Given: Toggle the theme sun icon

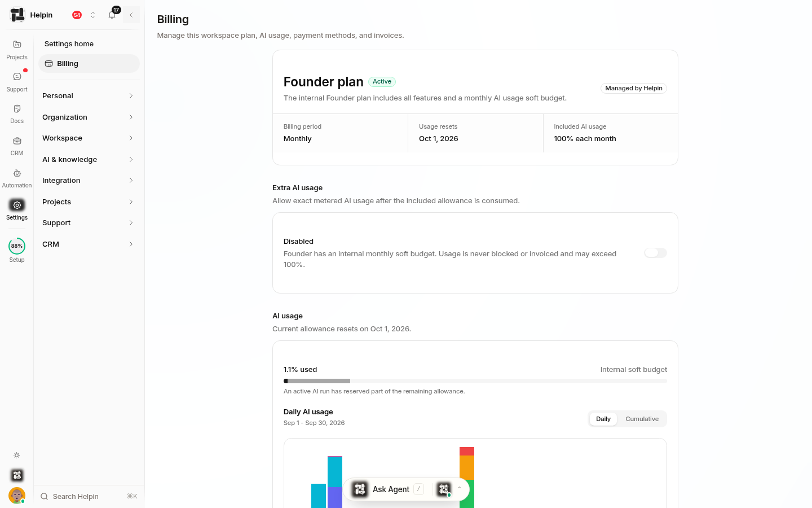Looking at the screenshot, I should click(17, 456).
